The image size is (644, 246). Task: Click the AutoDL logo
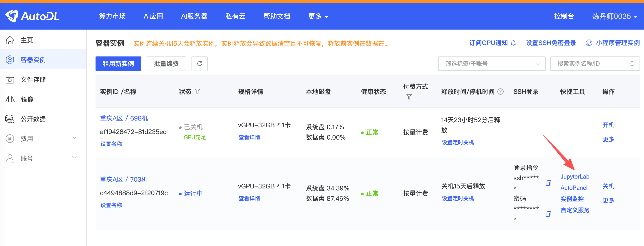click(x=33, y=16)
